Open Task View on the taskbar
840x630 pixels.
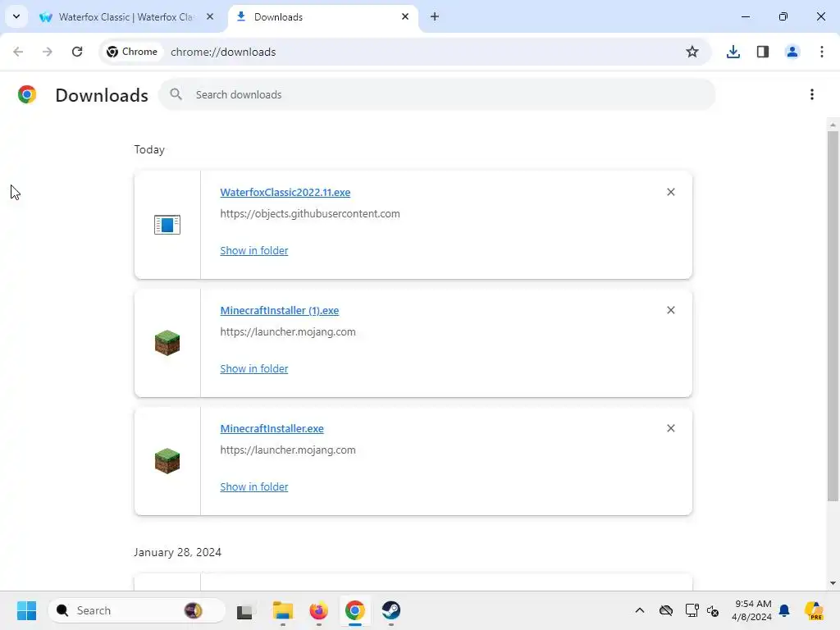click(x=245, y=610)
